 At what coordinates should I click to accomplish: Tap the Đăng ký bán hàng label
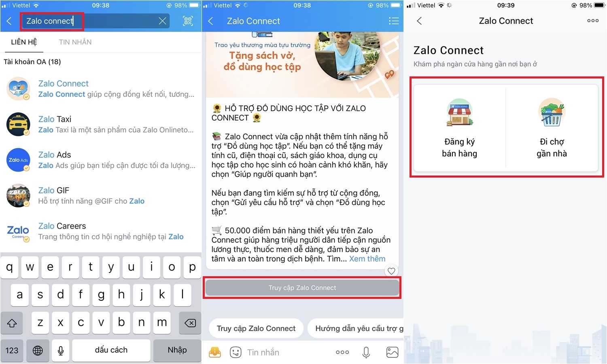460,148
